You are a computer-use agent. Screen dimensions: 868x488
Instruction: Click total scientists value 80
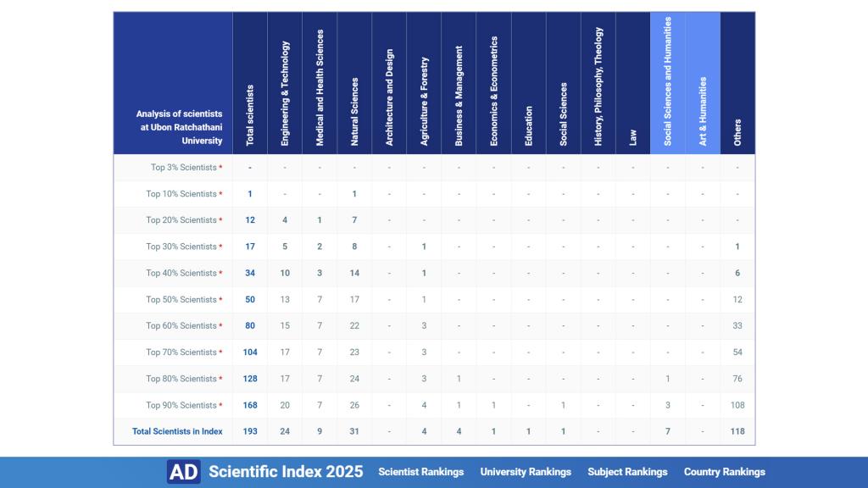250,326
